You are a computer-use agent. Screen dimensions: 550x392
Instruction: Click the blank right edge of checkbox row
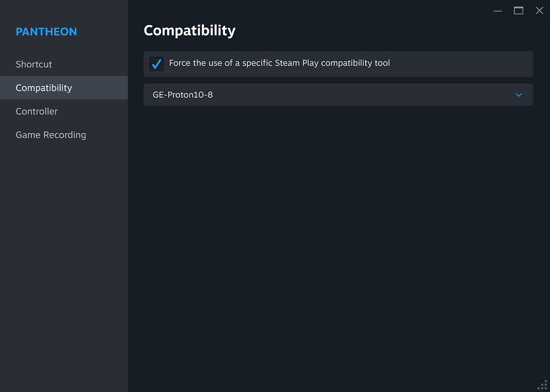tap(483, 64)
